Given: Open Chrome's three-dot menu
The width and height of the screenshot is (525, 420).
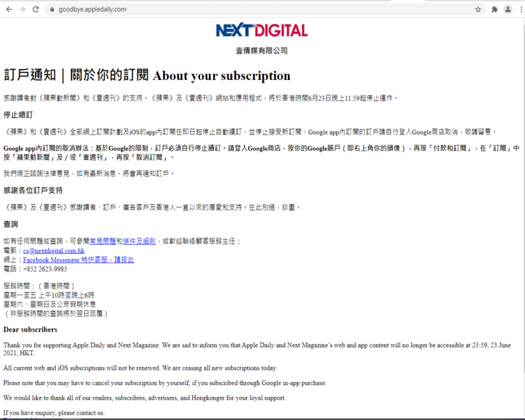Looking at the screenshot, I should (x=521, y=9).
